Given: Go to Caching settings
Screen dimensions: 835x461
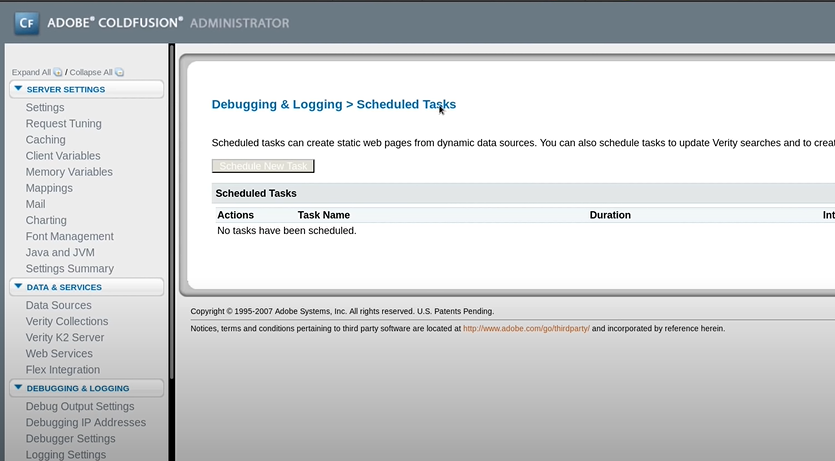Looking at the screenshot, I should (x=45, y=139).
